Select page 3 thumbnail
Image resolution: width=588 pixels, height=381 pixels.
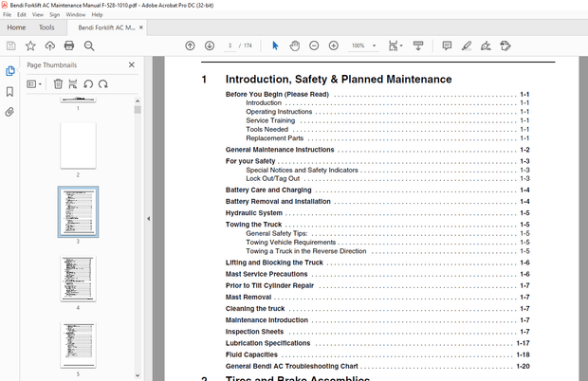click(x=78, y=212)
